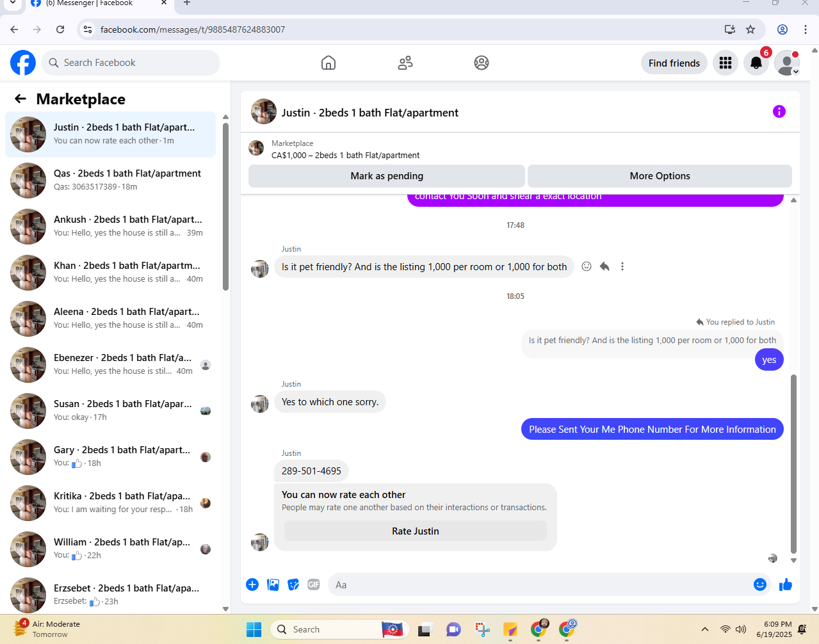Open conversation information icon

point(779,111)
